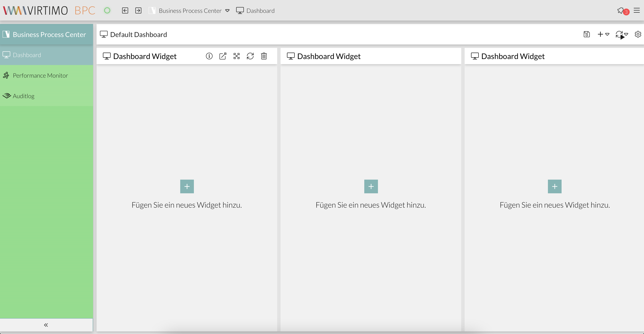Expand the add-widget dropdown arrow
Image resolution: width=644 pixels, height=334 pixels.
pos(607,35)
